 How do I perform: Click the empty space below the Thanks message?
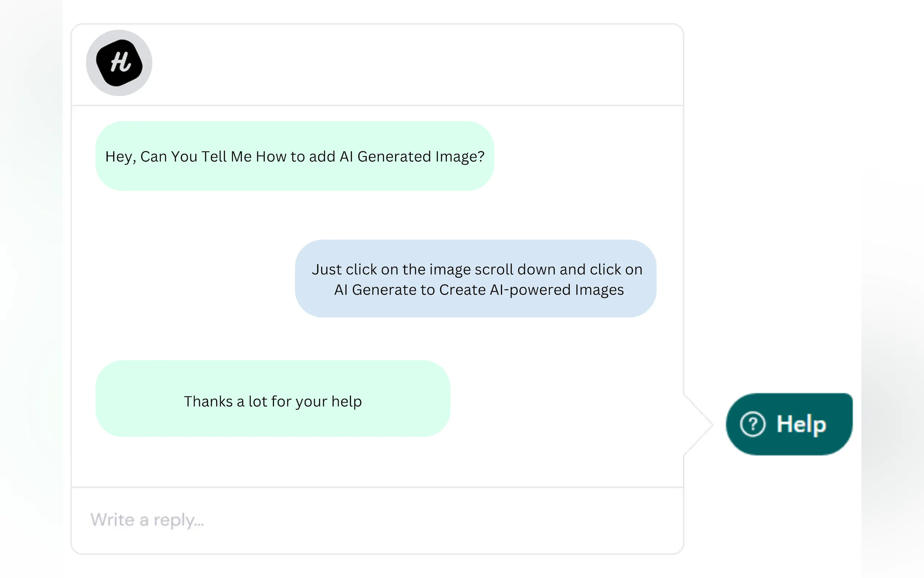tap(272, 462)
